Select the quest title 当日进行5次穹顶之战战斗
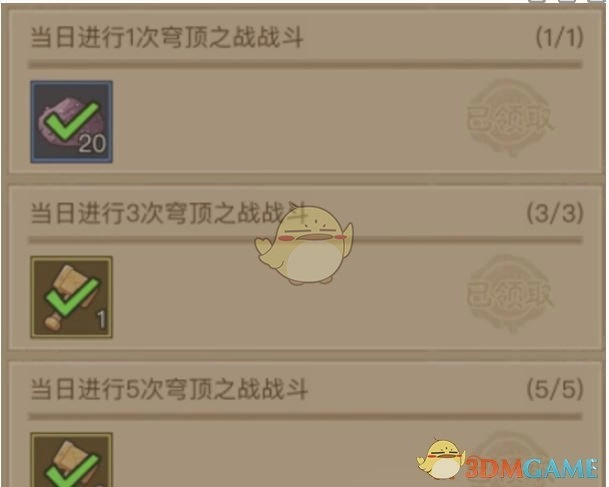This screenshot has width=609, height=487. pos(169,389)
